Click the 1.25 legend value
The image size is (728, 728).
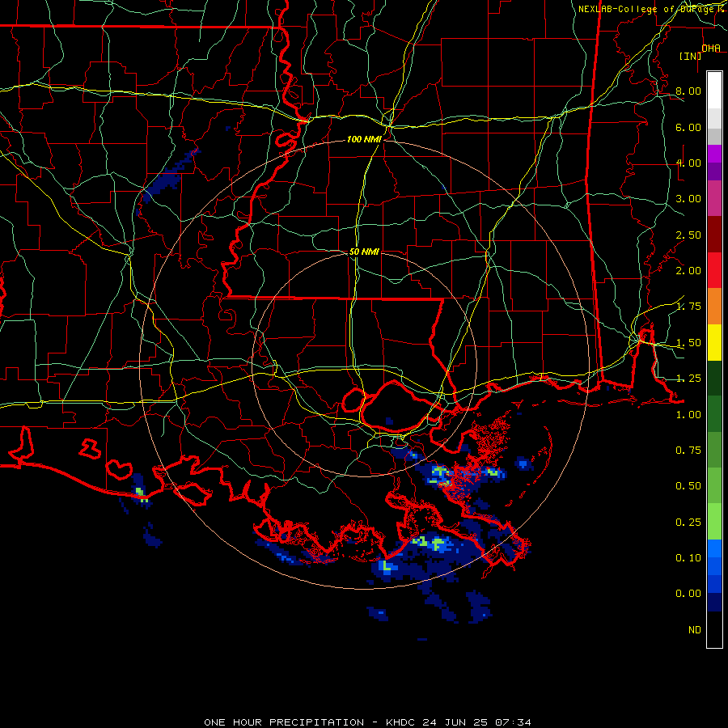point(688,379)
